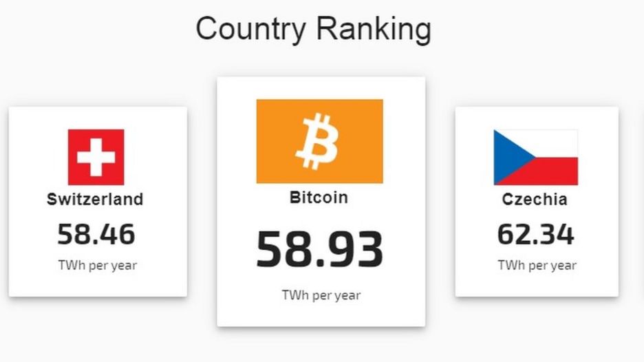Click TWh per year under Switzerland
644x362 pixels.
pos(97,266)
